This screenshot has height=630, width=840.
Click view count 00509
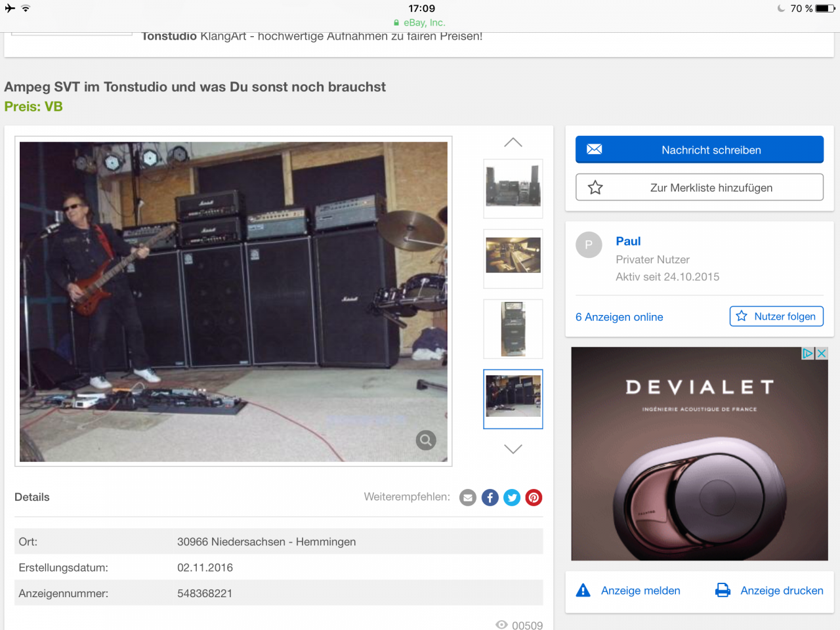(x=527, y=625)
